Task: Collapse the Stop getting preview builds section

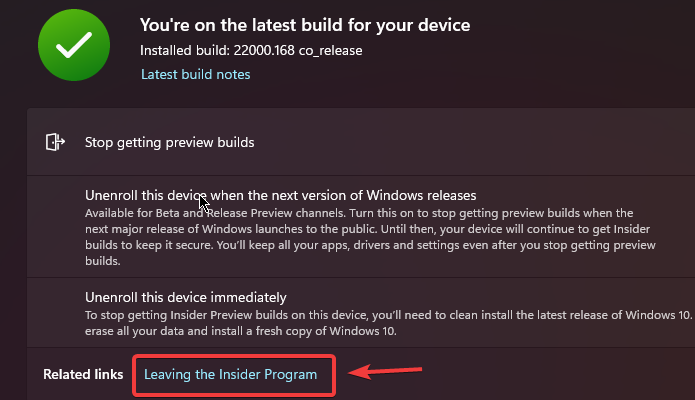Action: pos(361,142)
